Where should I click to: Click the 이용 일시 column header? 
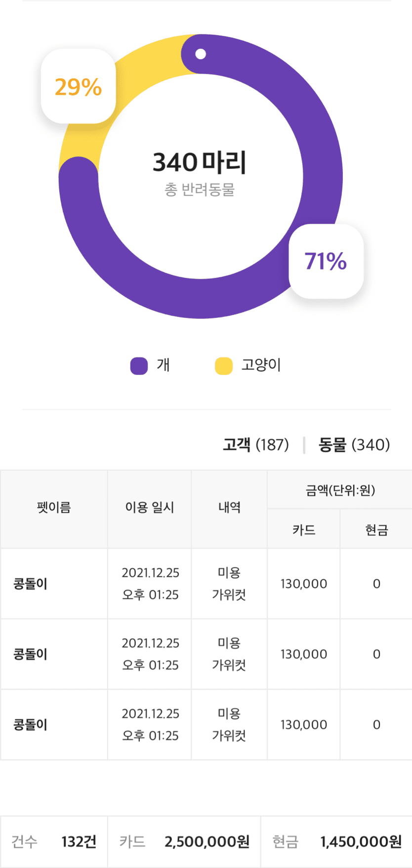pyautogui.click(x=149, y=509)
